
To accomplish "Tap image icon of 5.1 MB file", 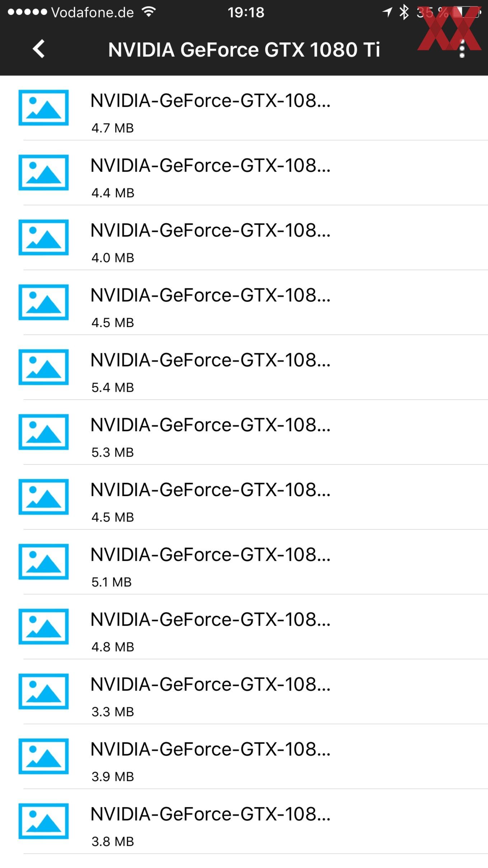I will (43, 562).
